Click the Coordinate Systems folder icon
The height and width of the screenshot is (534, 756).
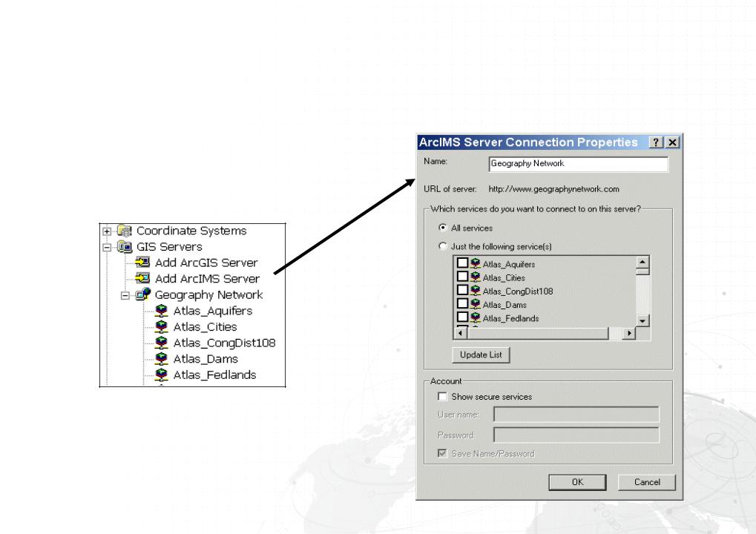point(125,231)
